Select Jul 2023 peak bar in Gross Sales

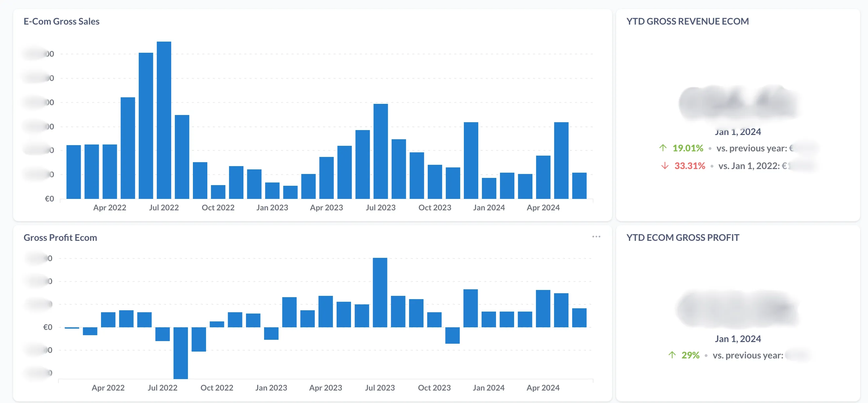381,151
